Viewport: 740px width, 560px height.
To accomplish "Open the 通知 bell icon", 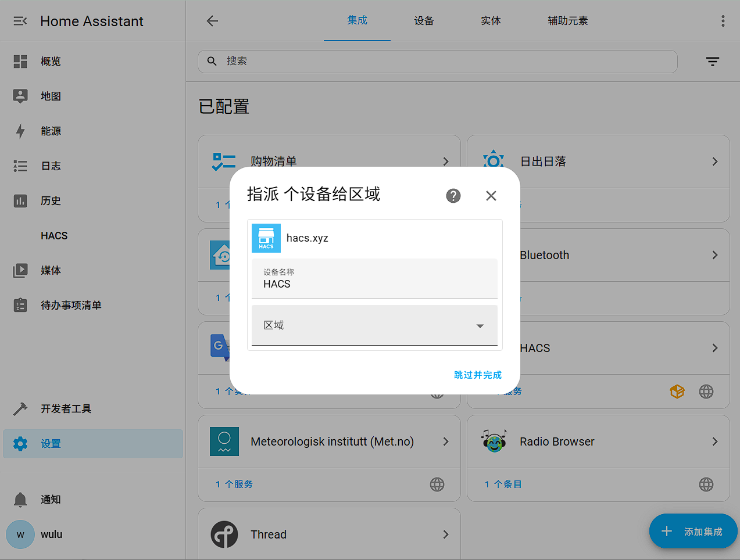I will pos(20,500).
